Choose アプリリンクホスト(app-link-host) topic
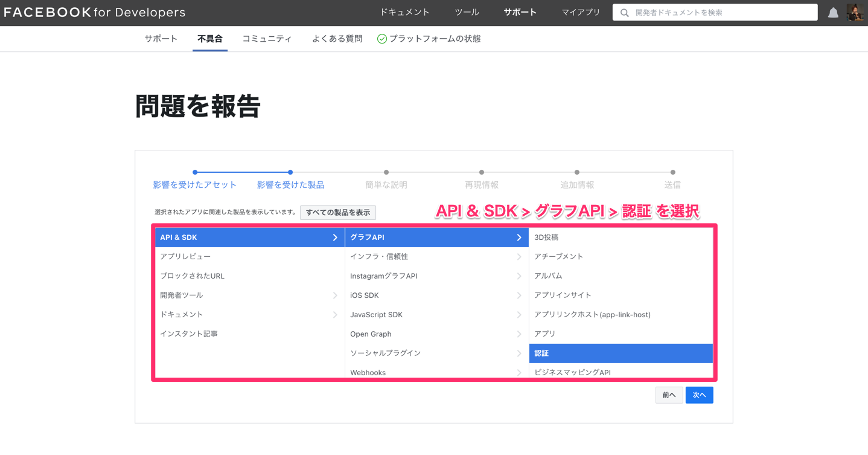868x455 pixels. pyautogui.click(x=621, y=315)
